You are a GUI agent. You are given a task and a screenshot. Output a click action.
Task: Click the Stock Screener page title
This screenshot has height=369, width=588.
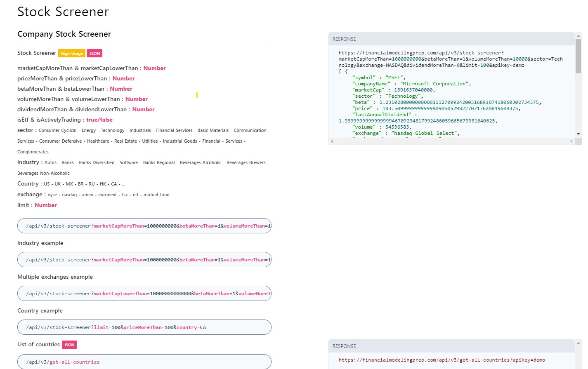[x=63, y=12]
